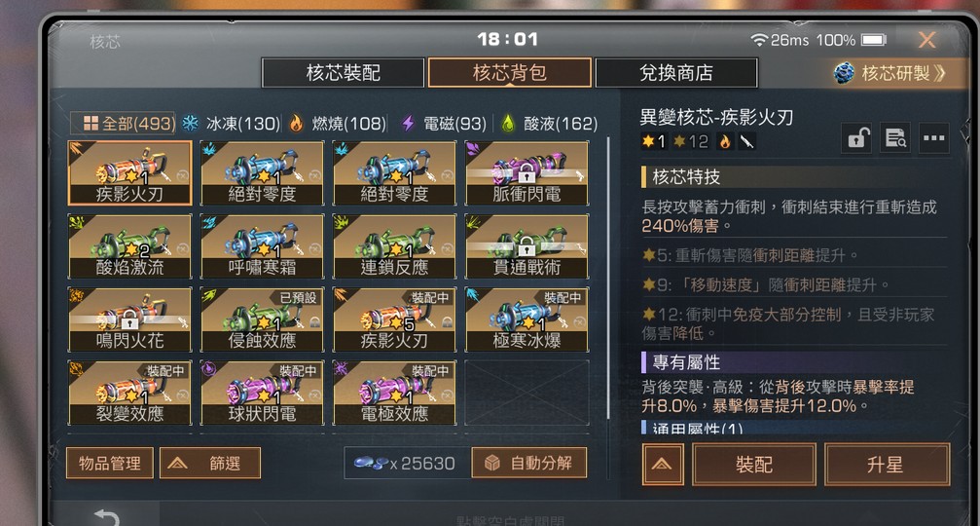Click the core list vertical scrollbar
Screen dimensions: 980x526
click(x=608, y=279)
